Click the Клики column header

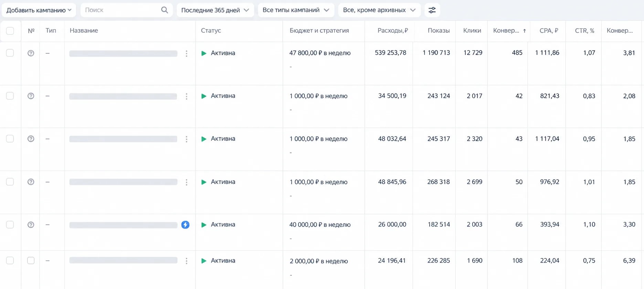tap(472, 31)
